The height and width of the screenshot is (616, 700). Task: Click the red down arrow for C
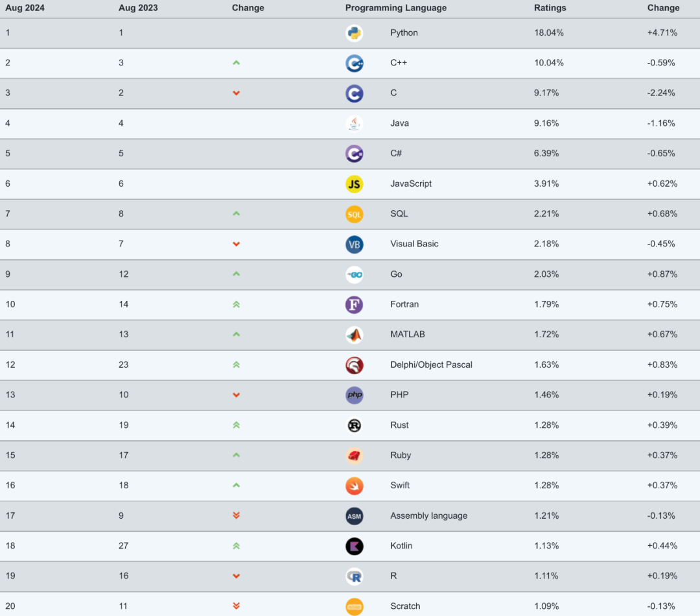point(236,93)
